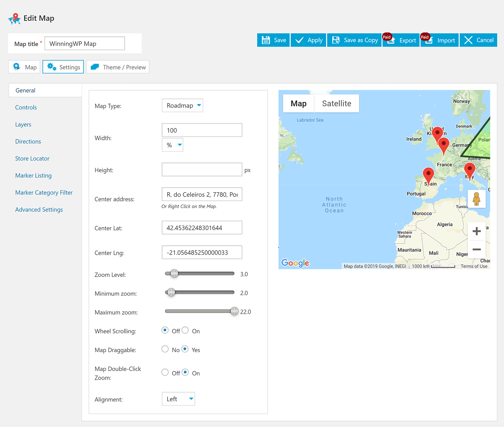
Task: Click the Save as Copy button label
Action: coord(361,40)
